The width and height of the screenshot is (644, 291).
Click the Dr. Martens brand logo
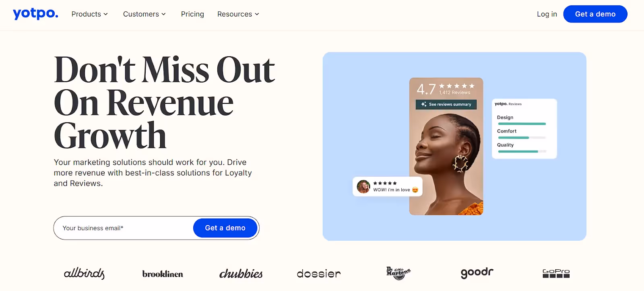click(x=398, y=273)
